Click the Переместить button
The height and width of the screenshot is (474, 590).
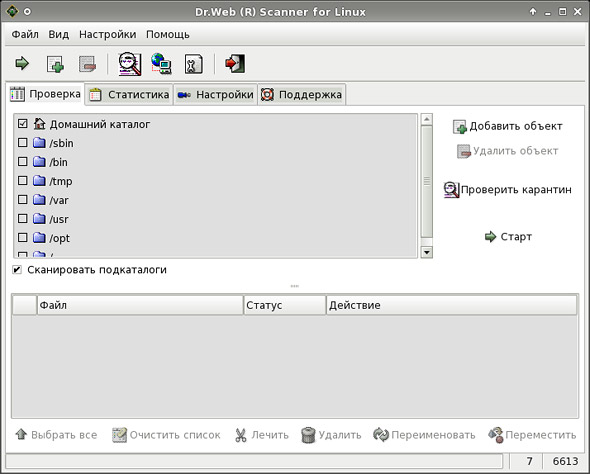tap(532, 435)
